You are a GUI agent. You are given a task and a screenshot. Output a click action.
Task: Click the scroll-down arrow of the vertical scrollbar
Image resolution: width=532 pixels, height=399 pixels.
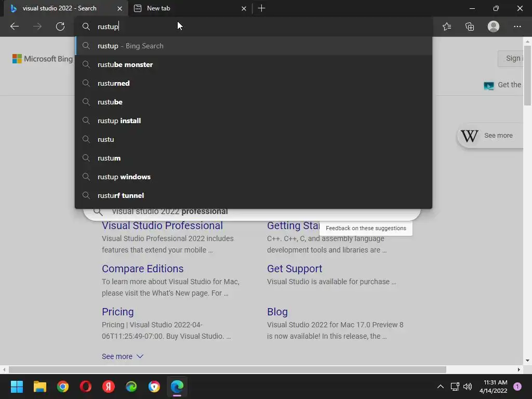point(527,361)
